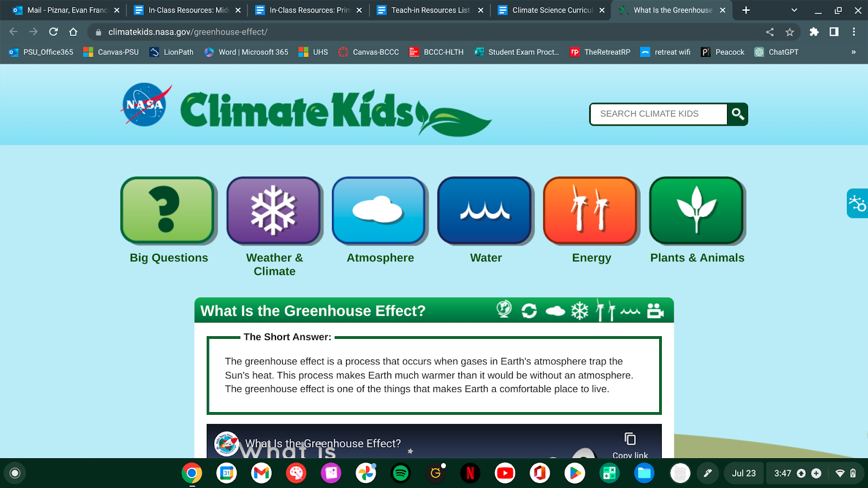Click the Climate Kids logo

(336, 112)
